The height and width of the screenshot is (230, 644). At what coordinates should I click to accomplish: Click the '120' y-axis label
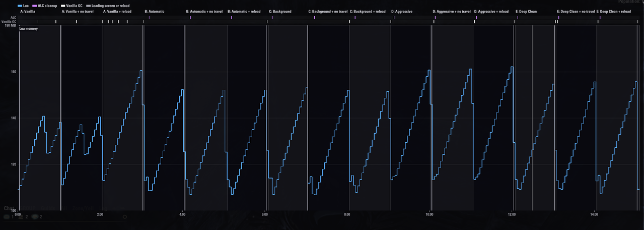point(14,164)
